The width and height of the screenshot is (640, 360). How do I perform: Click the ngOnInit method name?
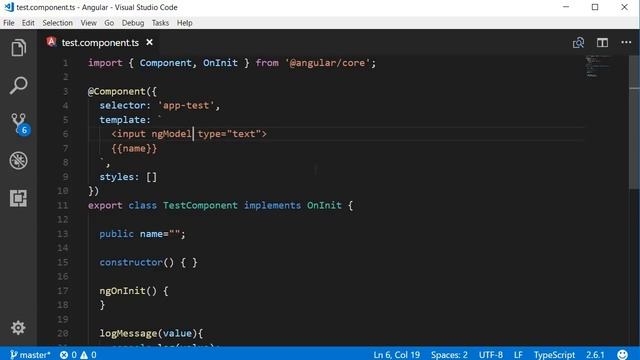[x=122, y=291]
